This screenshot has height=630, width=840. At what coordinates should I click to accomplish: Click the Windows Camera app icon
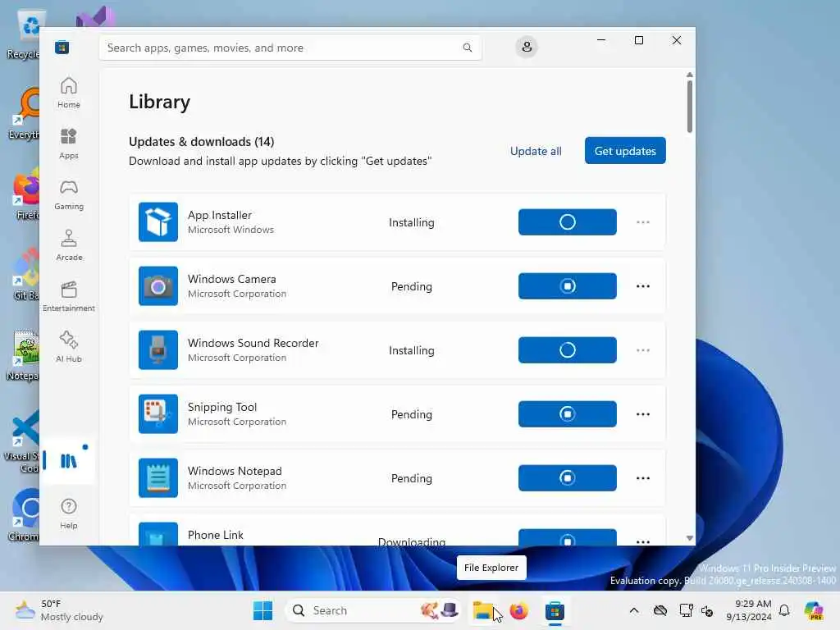point(158,286)
